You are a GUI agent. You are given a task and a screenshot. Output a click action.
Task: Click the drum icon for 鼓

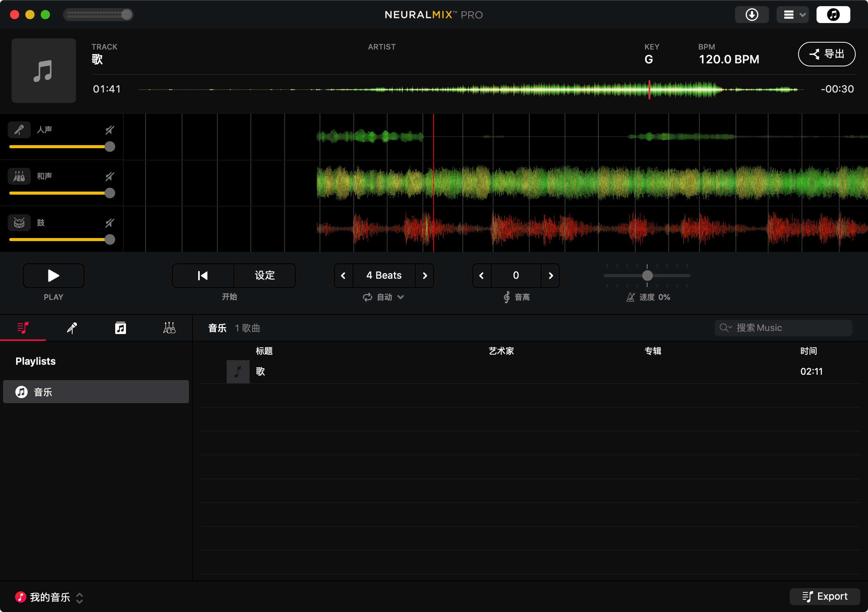[x=19, y=223]
